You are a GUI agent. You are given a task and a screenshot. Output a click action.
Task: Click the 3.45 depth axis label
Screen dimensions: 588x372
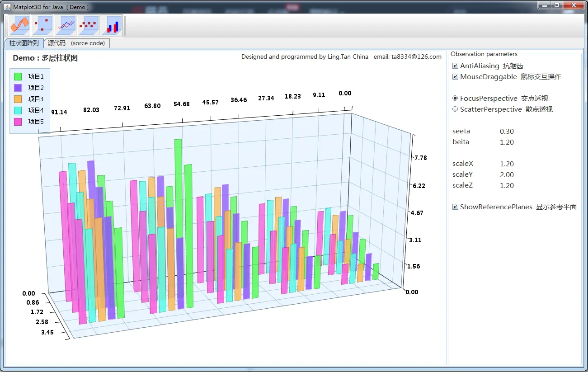pos(47,333)
